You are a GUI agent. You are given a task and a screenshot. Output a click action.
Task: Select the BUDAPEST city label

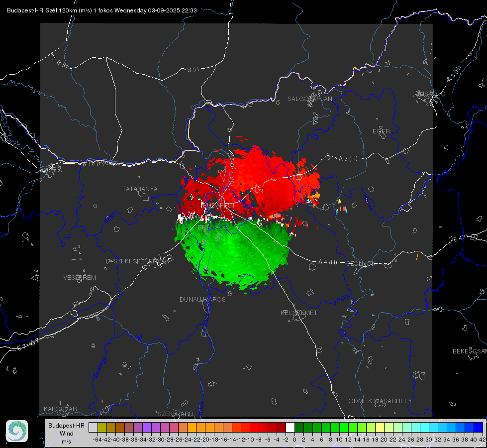pyautogui.click(x=219, y=206)
